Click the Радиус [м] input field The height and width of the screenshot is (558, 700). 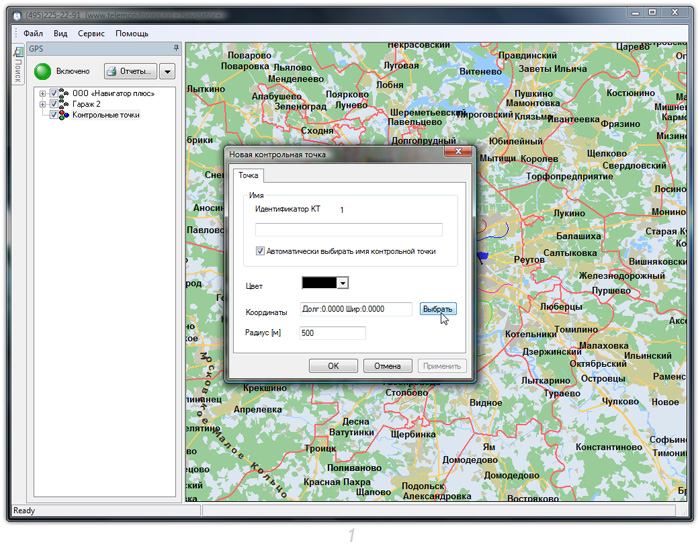(332, 333)
